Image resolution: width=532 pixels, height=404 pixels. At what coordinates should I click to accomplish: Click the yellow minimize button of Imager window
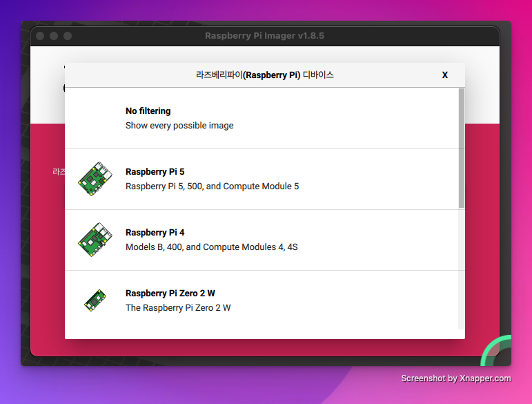click(x=54, y=36)
